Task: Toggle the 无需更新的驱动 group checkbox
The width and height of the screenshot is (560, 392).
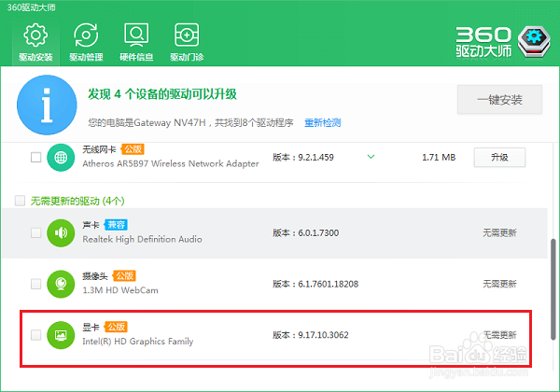Action: tap(20, 201)
